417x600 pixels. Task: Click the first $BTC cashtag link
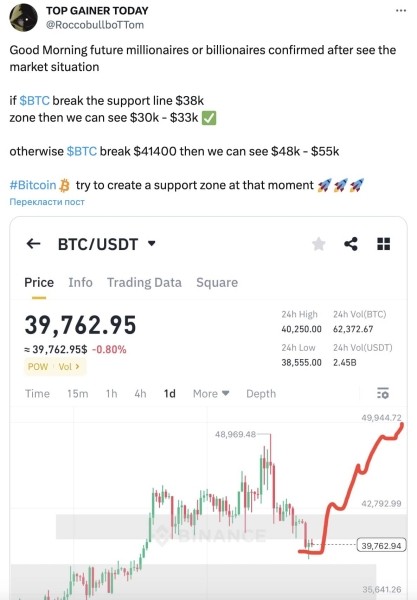click(34, 101)
